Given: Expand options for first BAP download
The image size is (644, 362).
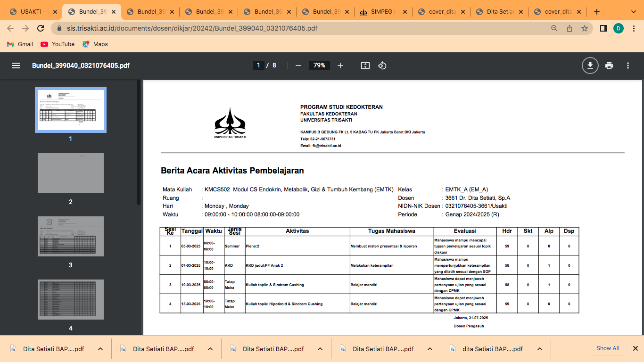Looking at the screenshot, I should [x=100, y=349].
